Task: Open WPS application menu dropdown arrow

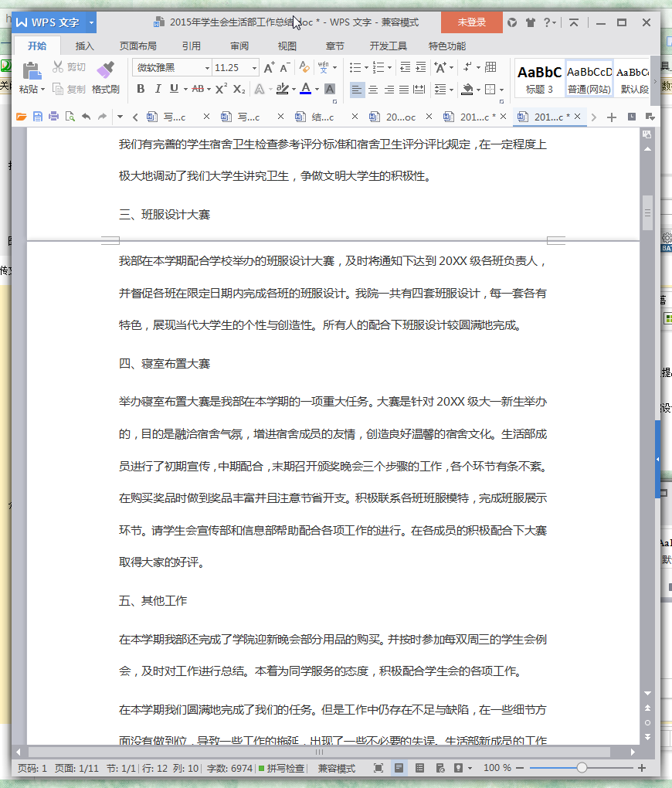Action: (x=91, y=22)
